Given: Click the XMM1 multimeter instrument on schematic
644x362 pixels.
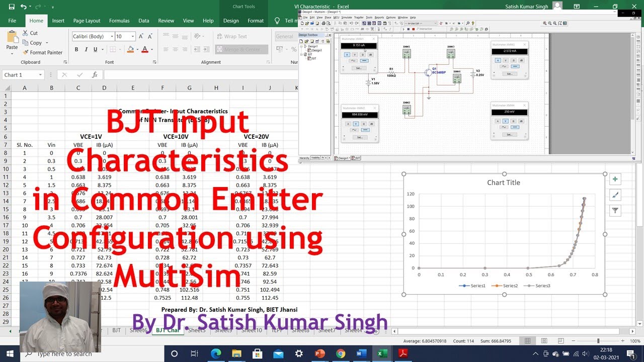Looking at the screenshot, I should [x=407, y=54].
